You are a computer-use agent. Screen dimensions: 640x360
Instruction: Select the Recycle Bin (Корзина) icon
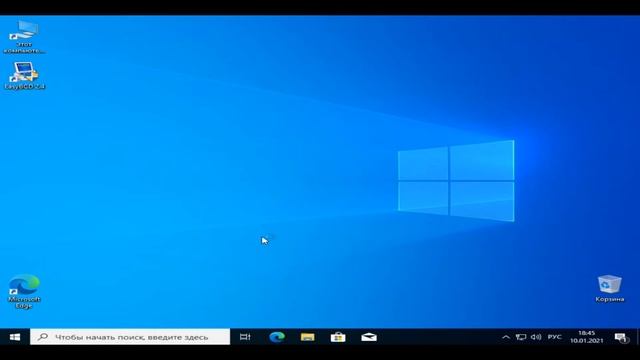click(609, 289)
